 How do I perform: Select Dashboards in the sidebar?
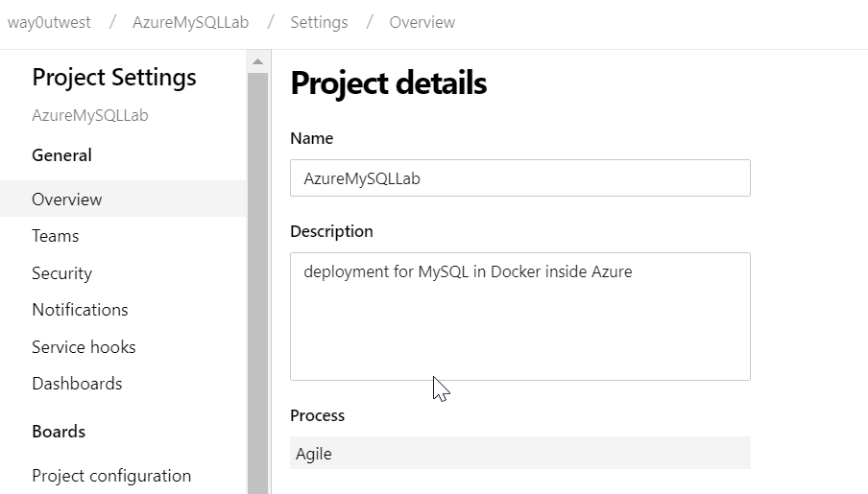[77, 384]
